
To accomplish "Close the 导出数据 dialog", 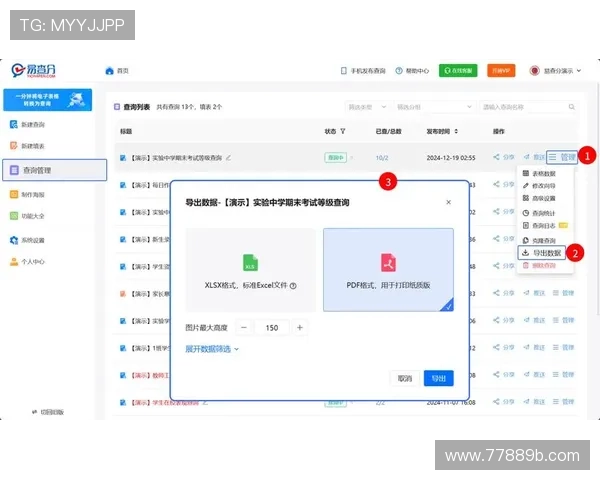I will pos(448,202).
